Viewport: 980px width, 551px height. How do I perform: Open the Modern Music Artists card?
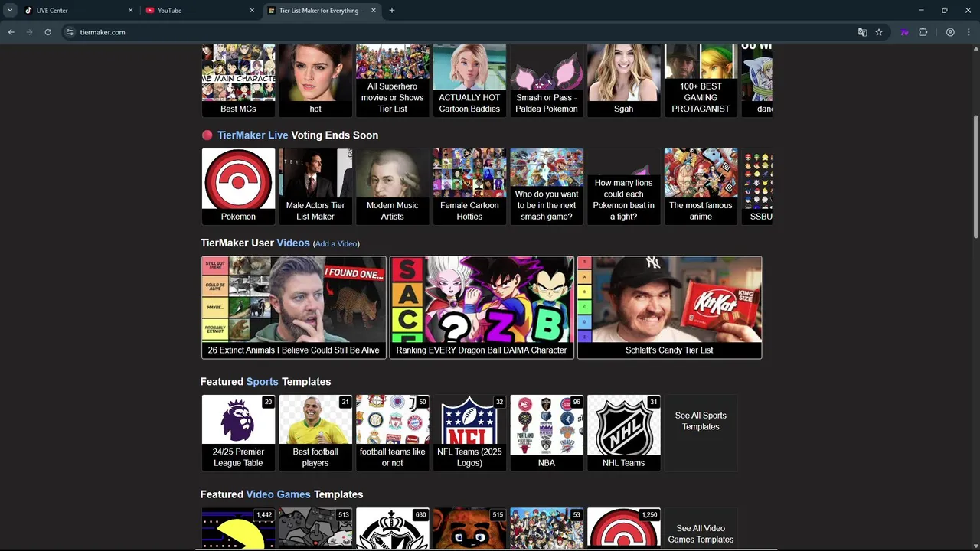pos(392,186)
